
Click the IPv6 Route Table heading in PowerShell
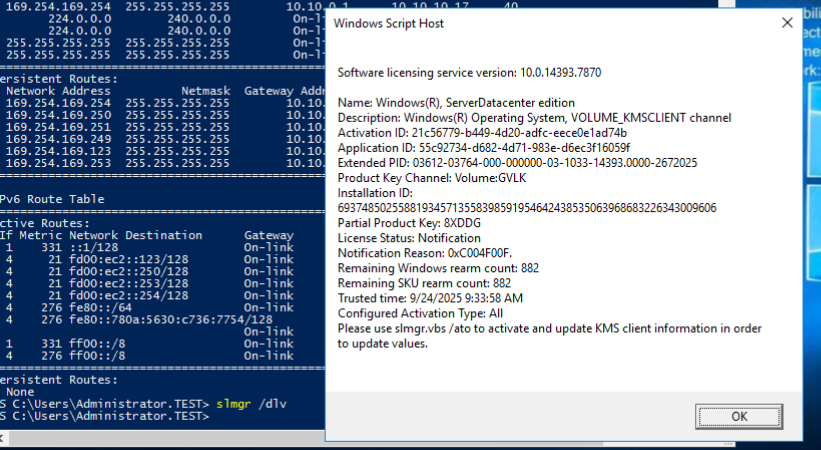pos(52,199)
